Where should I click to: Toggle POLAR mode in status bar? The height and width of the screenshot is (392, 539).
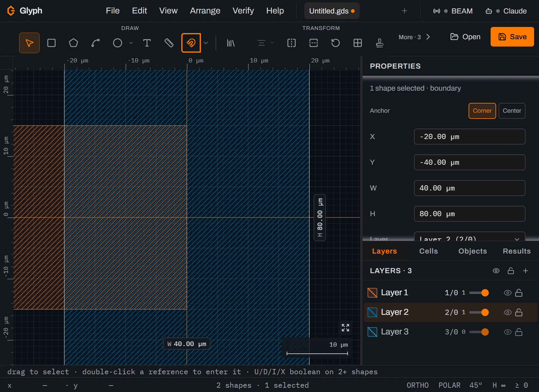coord(449,385)
